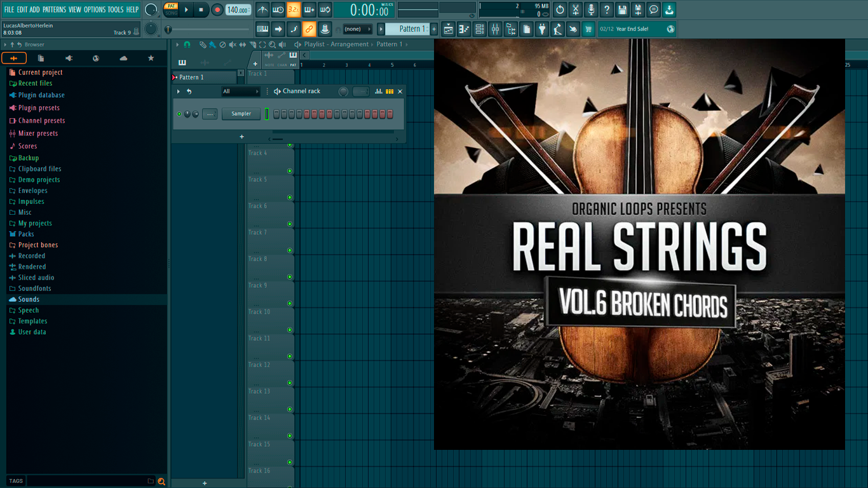Toggle the metronome icon
868x488 pixels.
[262, 10]
